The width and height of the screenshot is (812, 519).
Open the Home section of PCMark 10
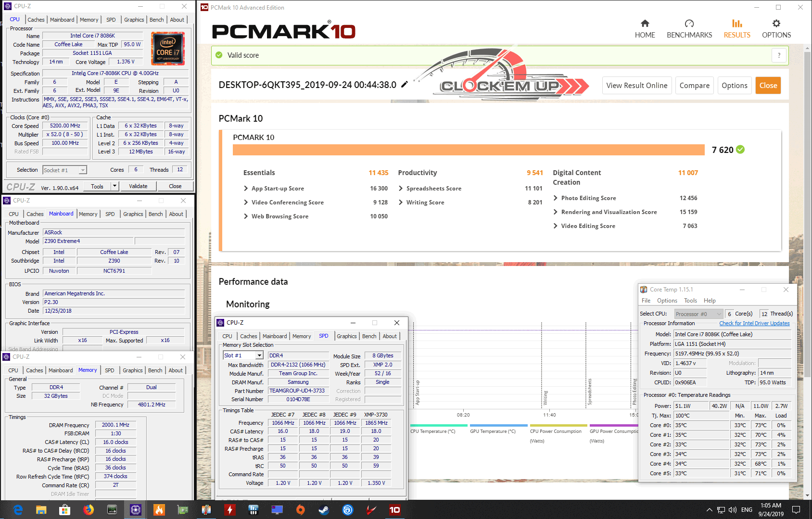point(645,29)
